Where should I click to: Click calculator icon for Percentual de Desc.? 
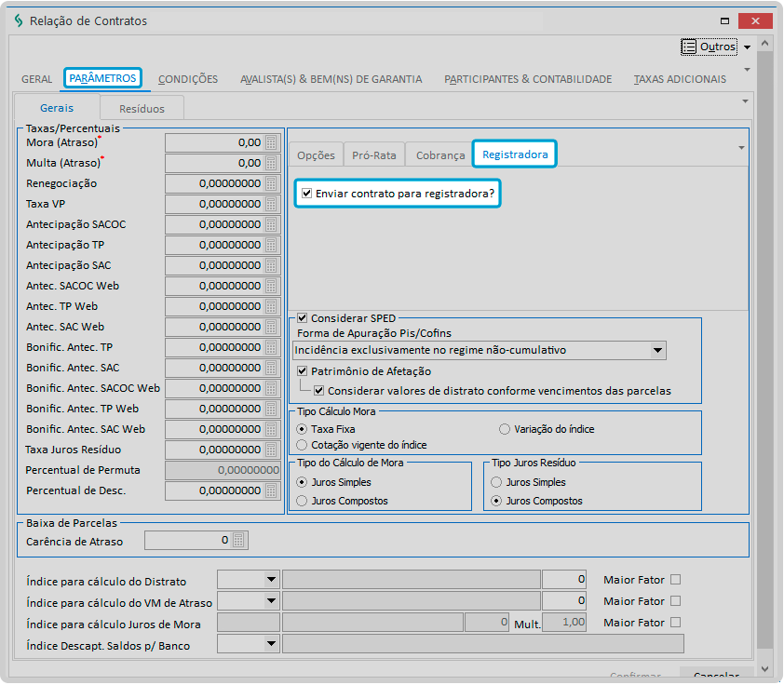tap(272, 490)
